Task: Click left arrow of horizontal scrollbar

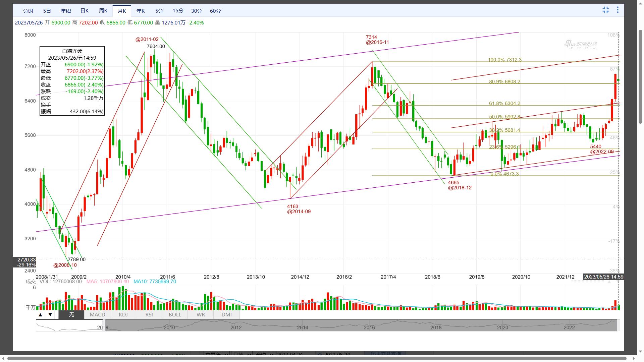Action: [3, 358]
